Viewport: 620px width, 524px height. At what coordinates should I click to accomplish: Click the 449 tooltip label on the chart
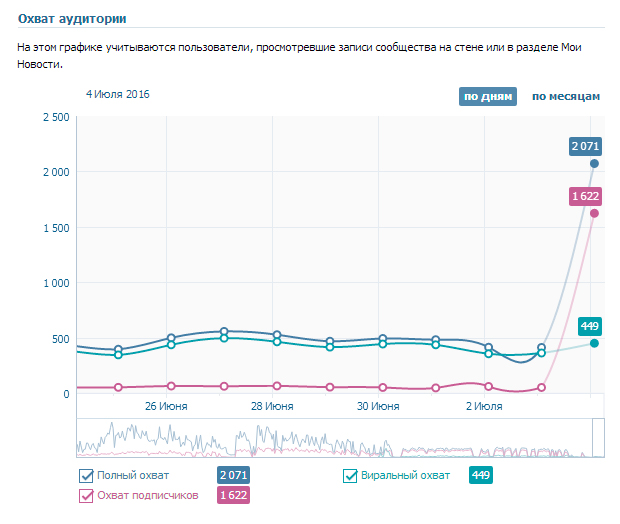[590, 326]
